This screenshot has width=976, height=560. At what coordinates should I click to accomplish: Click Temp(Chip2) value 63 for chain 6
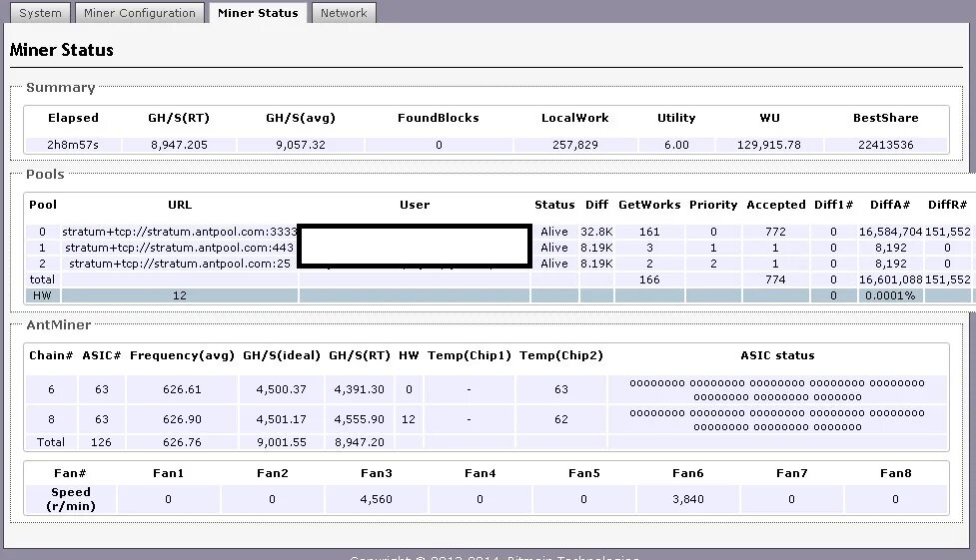tap(561, 389)
